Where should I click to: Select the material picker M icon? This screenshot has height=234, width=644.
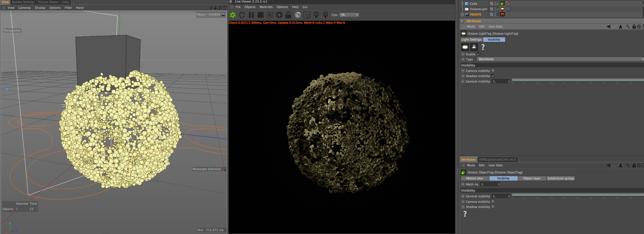(325, 15)
